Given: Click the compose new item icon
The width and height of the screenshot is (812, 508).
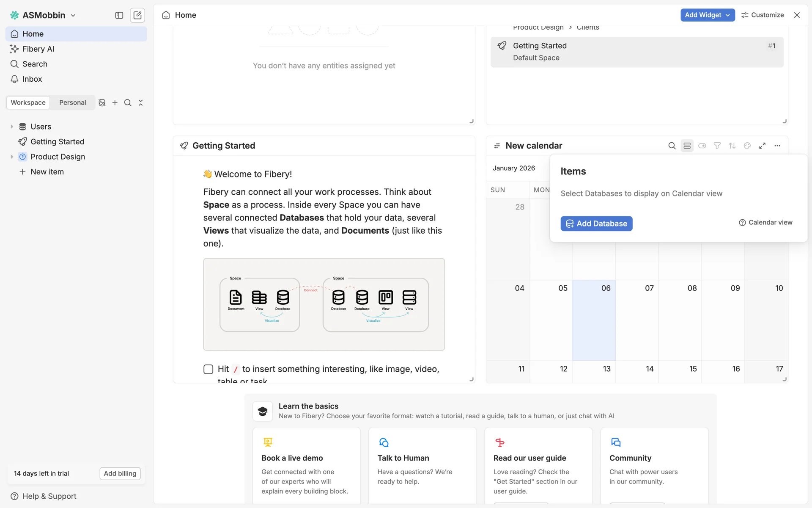Looking at the screenshot, I should [x=137, y=15].
